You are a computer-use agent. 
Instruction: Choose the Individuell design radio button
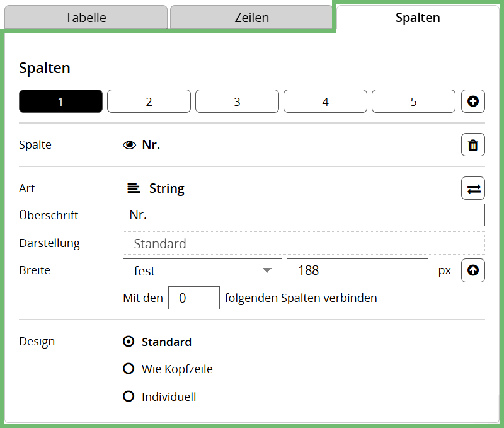(x=129, y=396)
